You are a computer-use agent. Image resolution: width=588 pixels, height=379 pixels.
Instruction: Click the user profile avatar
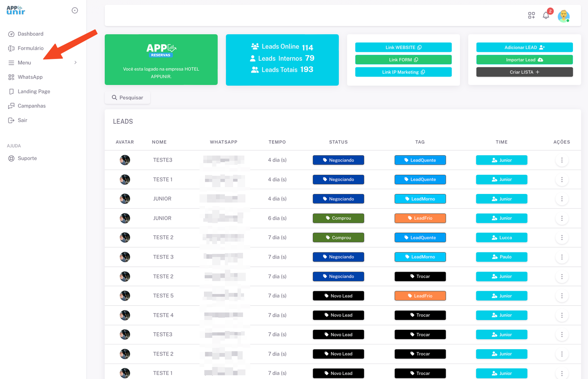click(x=563, y=16)
